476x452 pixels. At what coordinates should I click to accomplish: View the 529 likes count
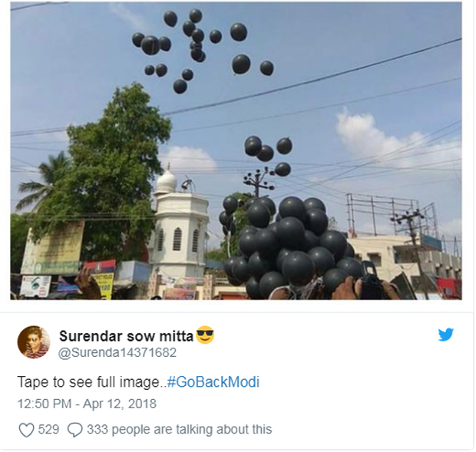(x=48, y=430)
